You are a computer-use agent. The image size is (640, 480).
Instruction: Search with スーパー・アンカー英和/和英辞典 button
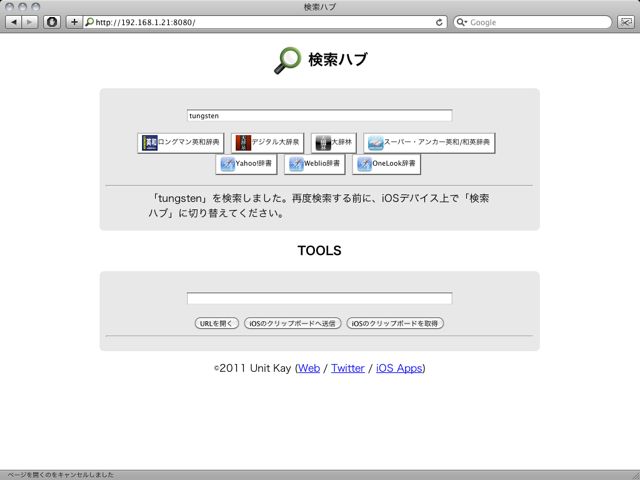click(x=429, y=142)
